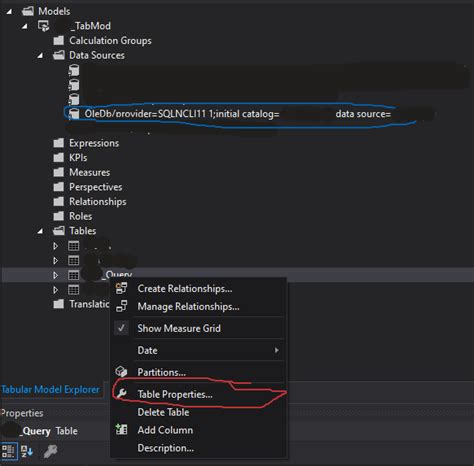Click the KPIs folder icon
Screen dimensions: 474x466
coord(59,158)
